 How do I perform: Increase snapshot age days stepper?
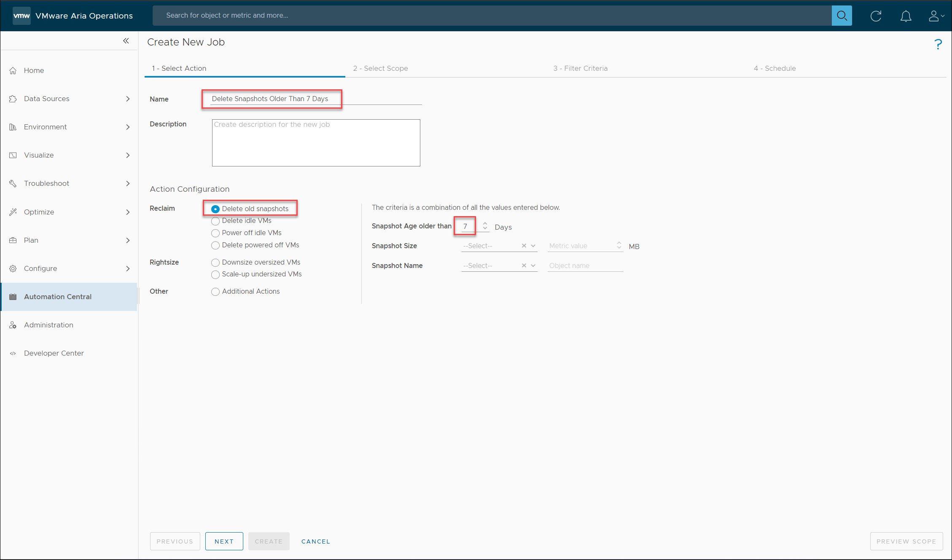click(485, 223)
